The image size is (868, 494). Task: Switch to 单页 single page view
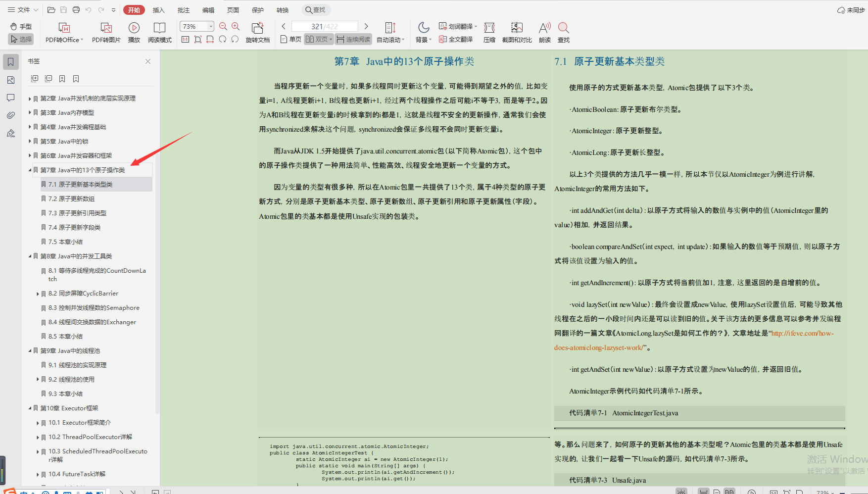pyautogui.click(x=290, y=39)
